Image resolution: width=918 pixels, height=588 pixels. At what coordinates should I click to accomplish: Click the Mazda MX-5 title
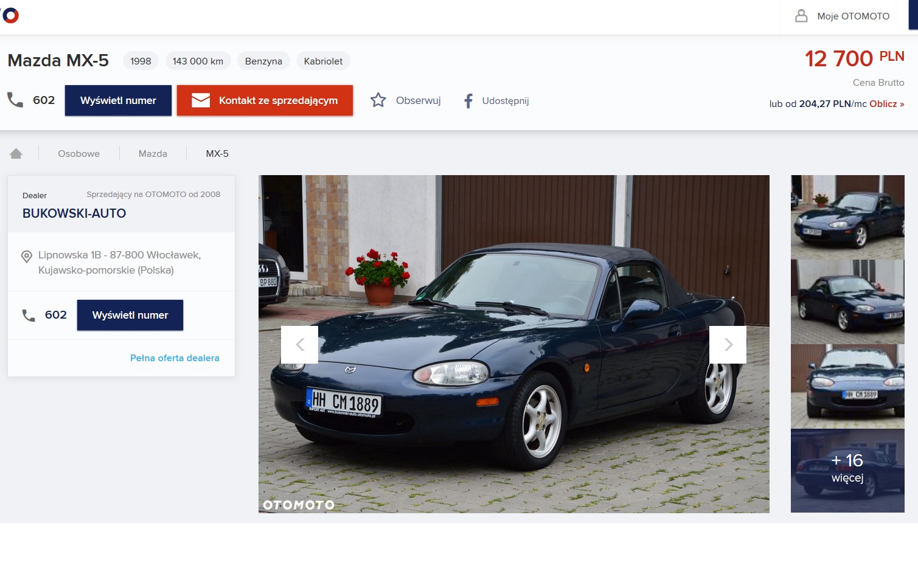coord(58,60)
